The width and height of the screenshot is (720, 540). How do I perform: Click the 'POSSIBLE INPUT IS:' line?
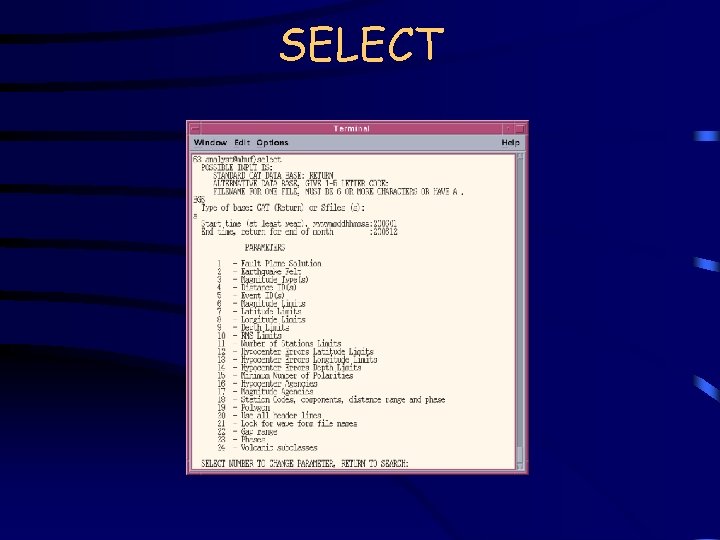(x=237, y=168)
